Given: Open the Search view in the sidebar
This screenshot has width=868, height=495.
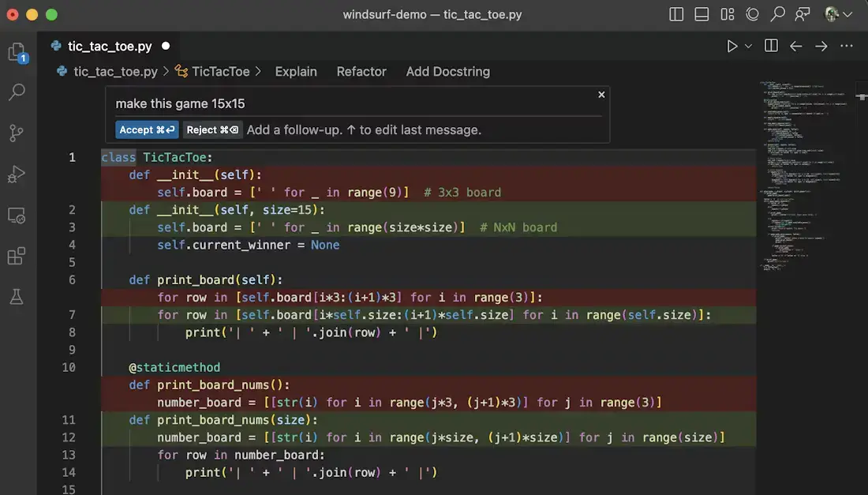Looking at the screenshot, I should 17,92.
